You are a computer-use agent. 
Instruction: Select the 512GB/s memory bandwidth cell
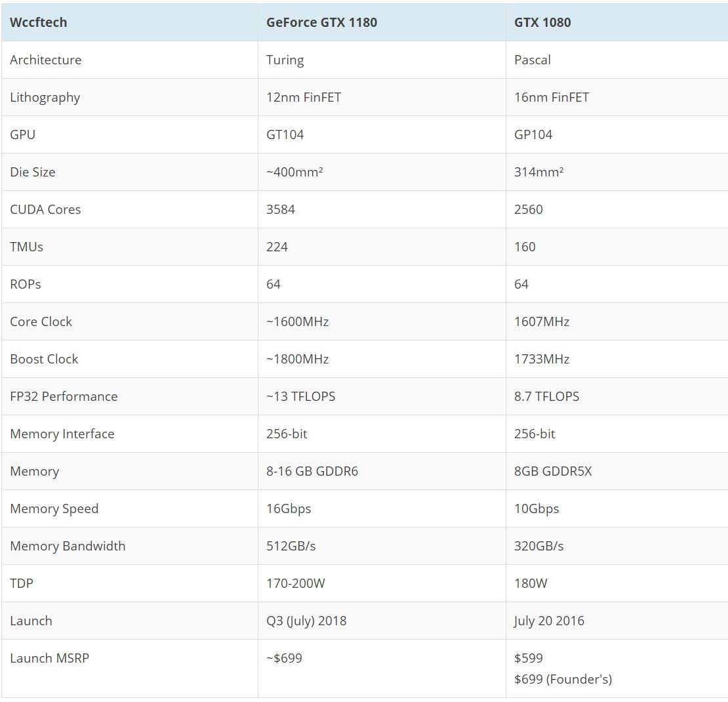(291, 546)
